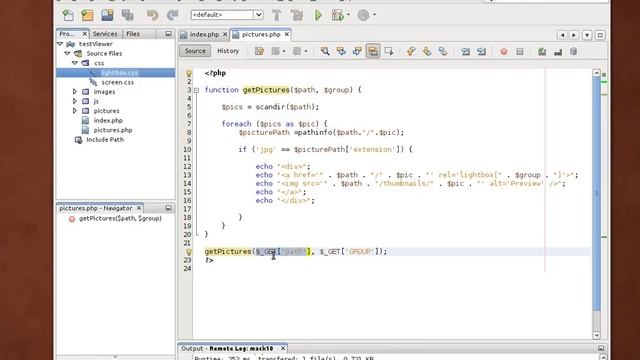640x360 pixels.
Task: Maximize the editor window button
Action: point(600,35)
